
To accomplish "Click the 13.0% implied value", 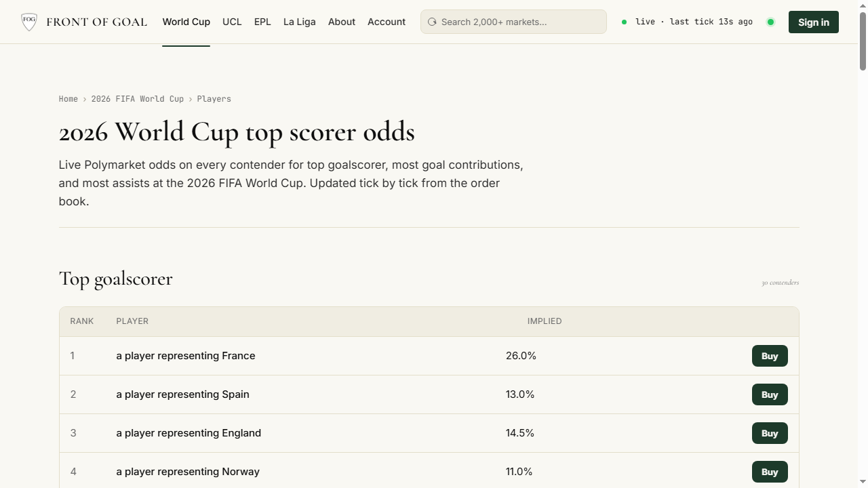I will click(x=520, y=394).
